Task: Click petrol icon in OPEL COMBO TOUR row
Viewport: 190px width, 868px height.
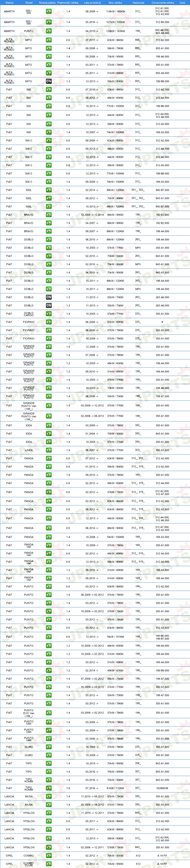Action: coord(49,864)
